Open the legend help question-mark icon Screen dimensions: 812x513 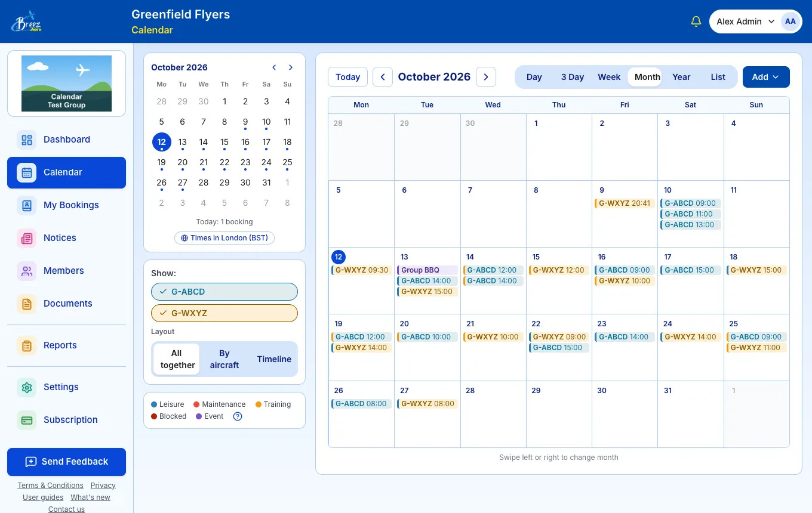click(238, 416)
